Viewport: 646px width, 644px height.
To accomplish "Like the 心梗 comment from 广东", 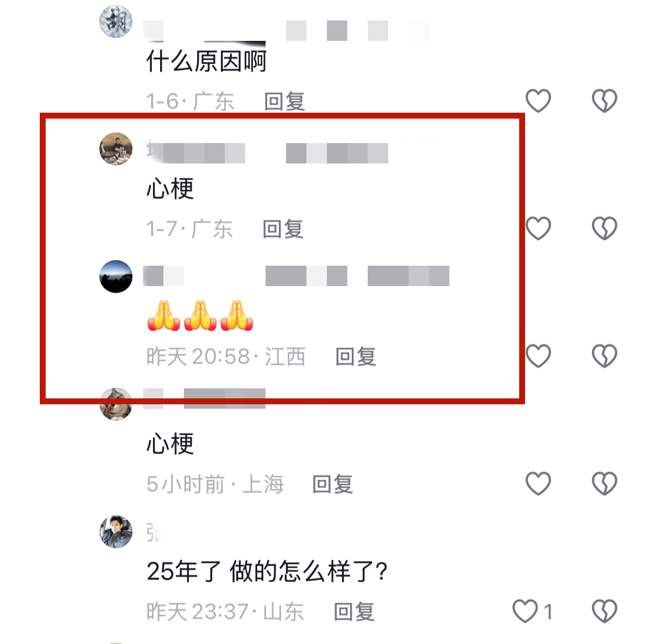I will (538, 228).
